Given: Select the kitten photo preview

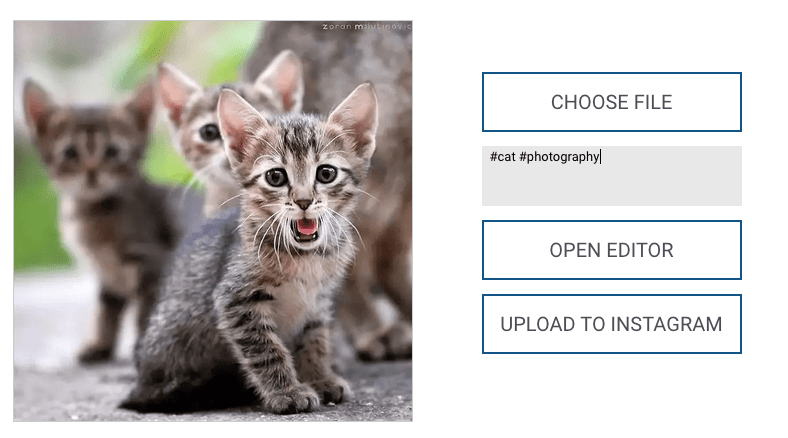Looking at the screenshot, I should pyautogui.click(x=213, y=221).
